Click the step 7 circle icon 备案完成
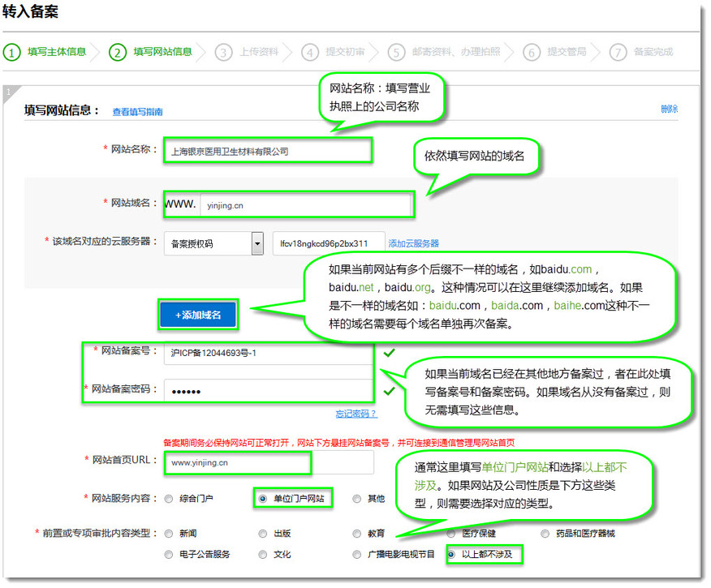Viewport: 711px width, 588px height. coord(618,53)
